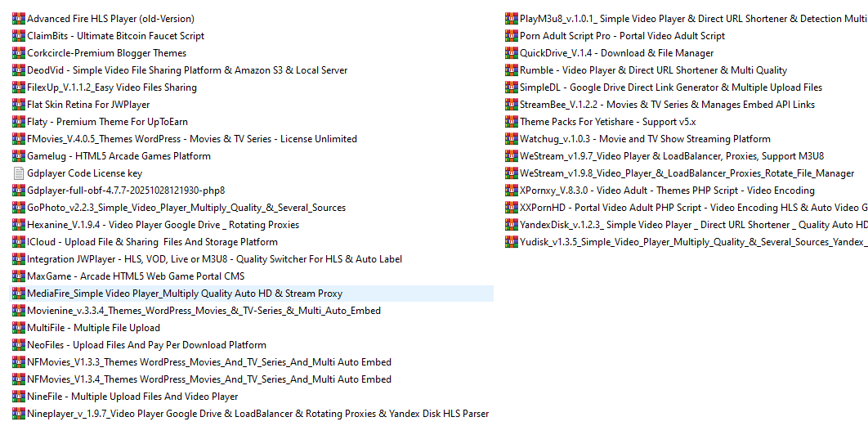Click the RAR icon next to WeStream_v1.9.7

point(512,156)
